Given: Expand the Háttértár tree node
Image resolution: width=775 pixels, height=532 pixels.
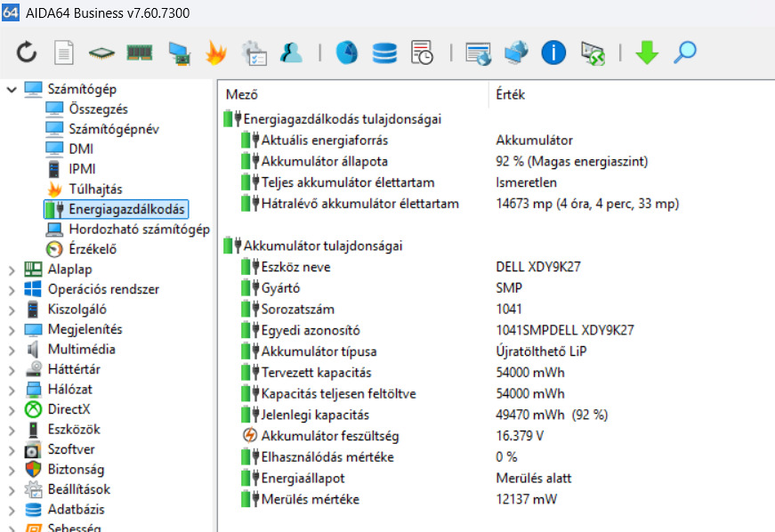Looking at the screenshot, I should click(12, 370).
